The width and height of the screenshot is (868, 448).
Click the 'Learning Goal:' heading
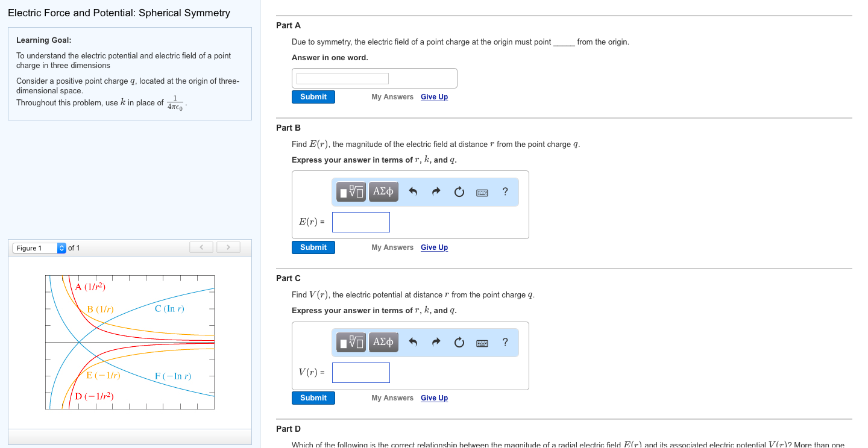click(x=44, y=40)
